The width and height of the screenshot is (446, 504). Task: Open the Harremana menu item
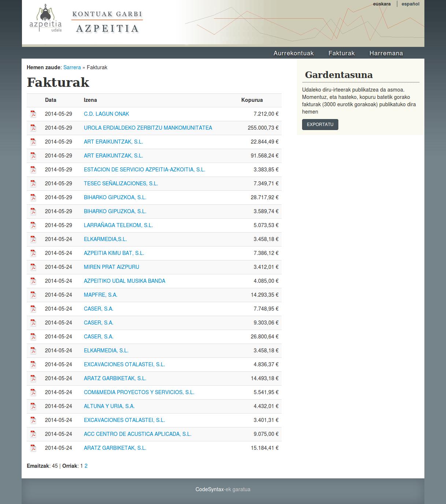pos(386,53)
